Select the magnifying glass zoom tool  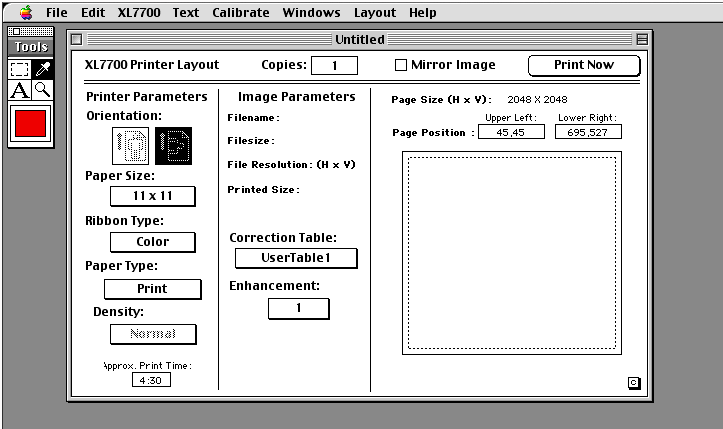point(42,90)
